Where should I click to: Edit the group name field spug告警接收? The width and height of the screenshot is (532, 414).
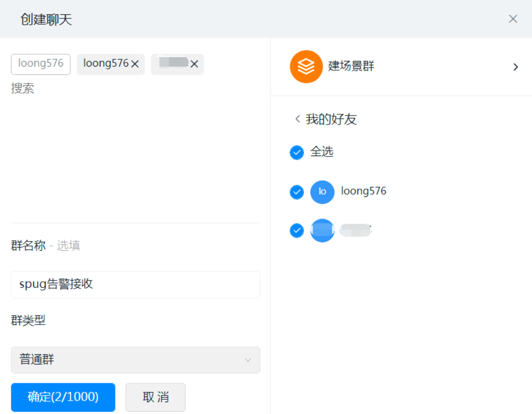click(135, 285)
